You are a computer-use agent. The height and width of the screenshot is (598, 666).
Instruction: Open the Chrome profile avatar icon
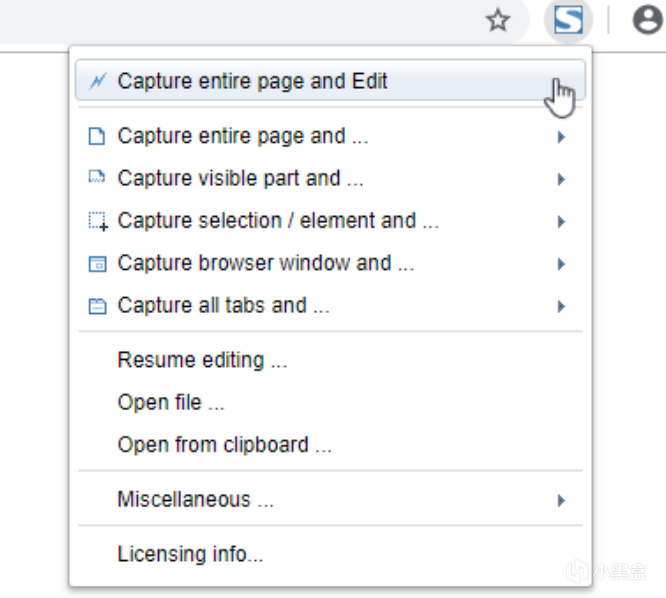click(x=647, y=20)
